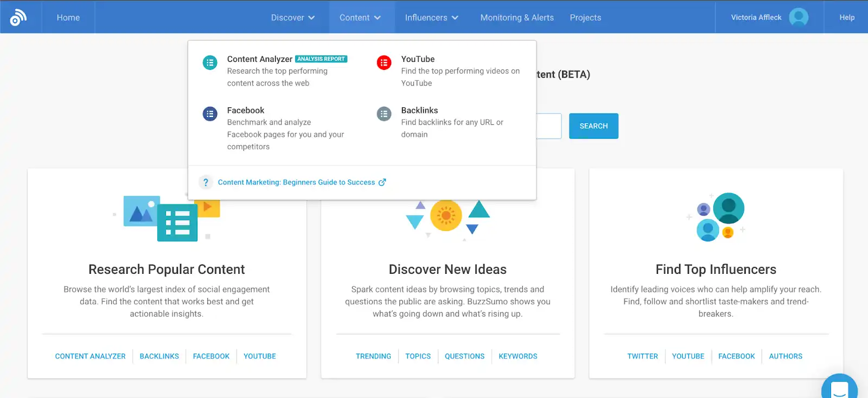The height and width of the screenshot is (398, 868).
Task: Click the question mark help icon
Action: 206,182
